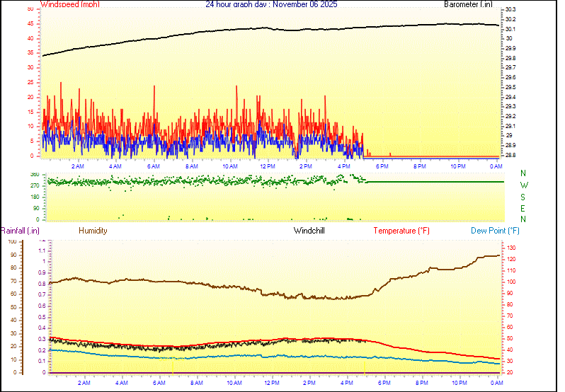Click the 8 PM tick on temperature chart
The image size is (565, 392).
click(x=422, y=383)
